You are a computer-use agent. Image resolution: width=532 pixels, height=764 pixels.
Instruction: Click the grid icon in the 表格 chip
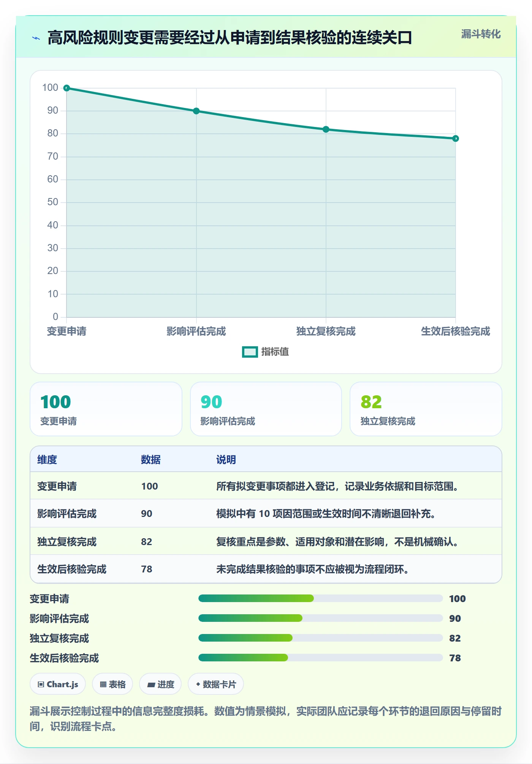pos(103,685)
